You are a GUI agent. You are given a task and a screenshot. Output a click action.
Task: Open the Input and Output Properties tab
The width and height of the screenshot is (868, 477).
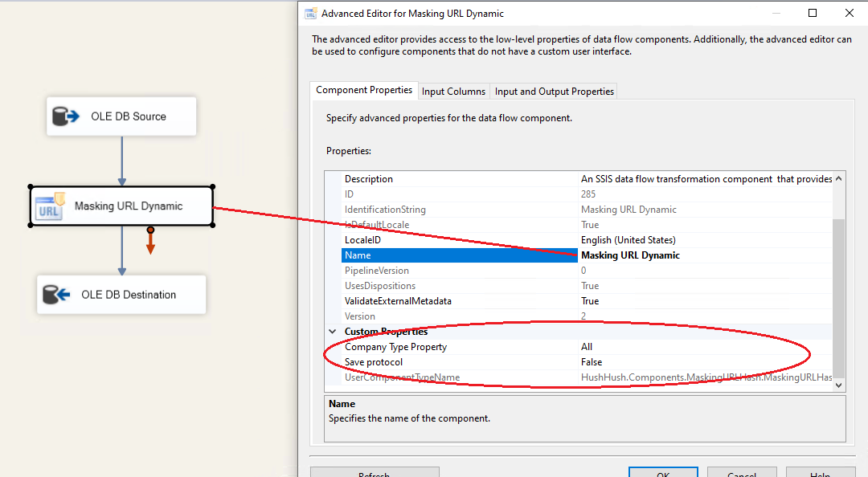554,92
